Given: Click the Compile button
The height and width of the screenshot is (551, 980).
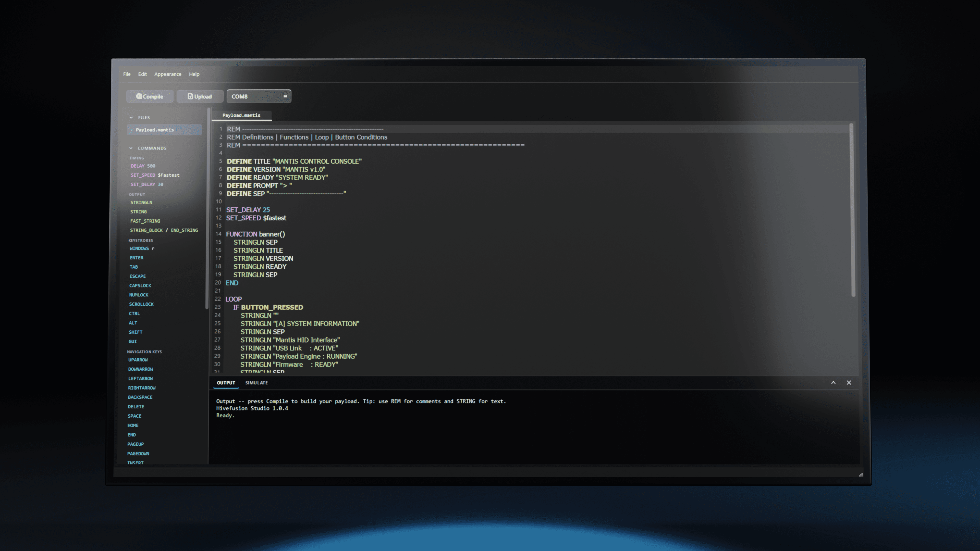Looking at the screenshot, I should pos(150,97).
